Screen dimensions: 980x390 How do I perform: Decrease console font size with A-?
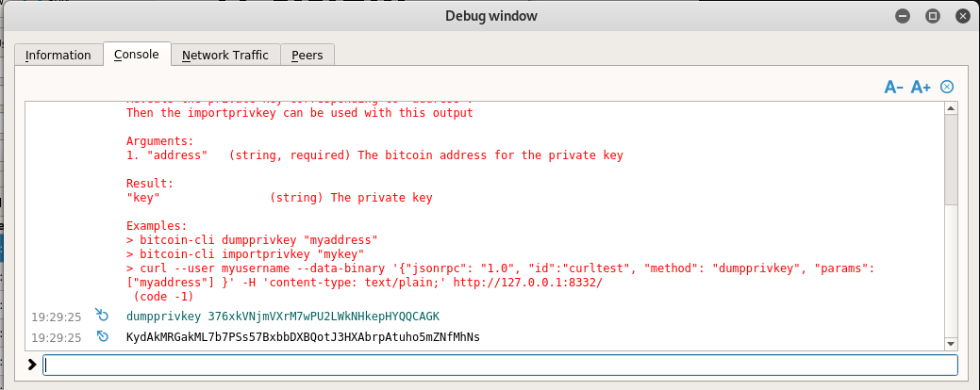click(894, 88)
